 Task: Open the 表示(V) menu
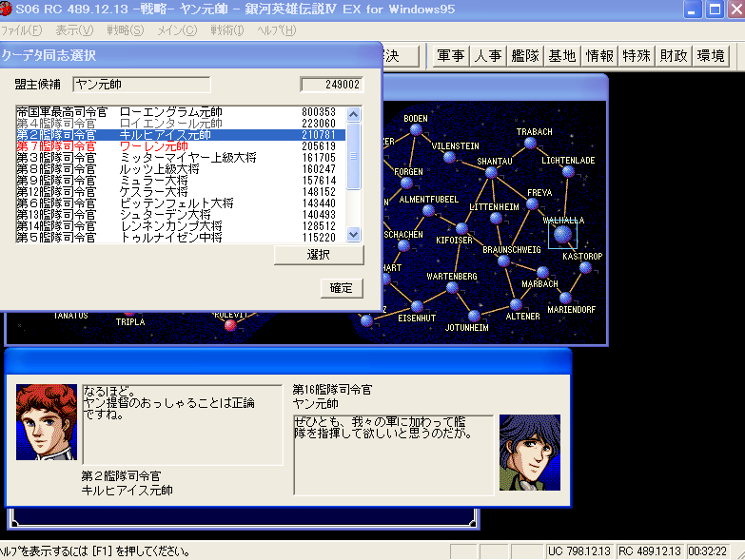pos(74,30)
